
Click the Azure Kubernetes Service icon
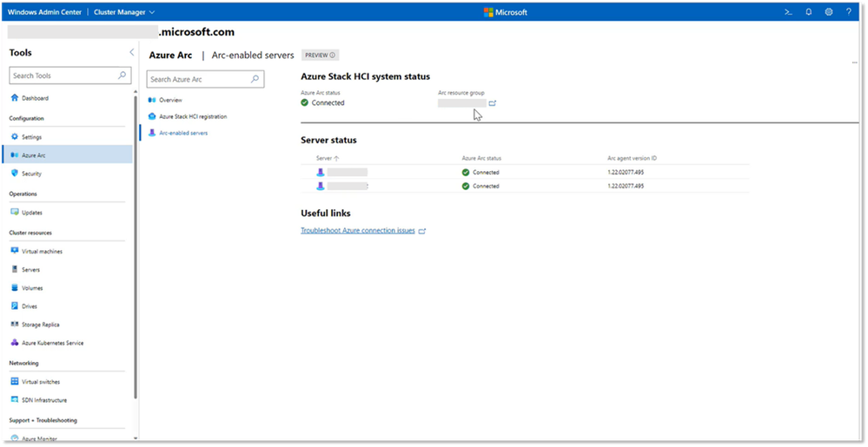point(15,343)
